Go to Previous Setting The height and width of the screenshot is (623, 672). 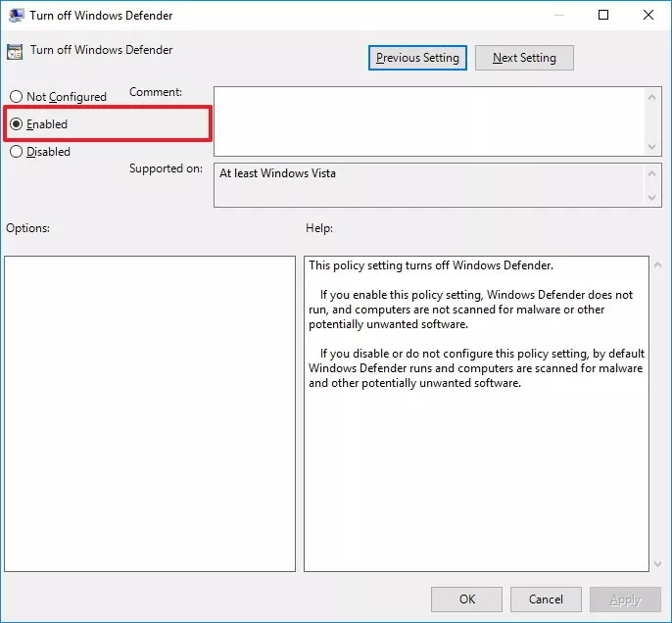(417, 58)
